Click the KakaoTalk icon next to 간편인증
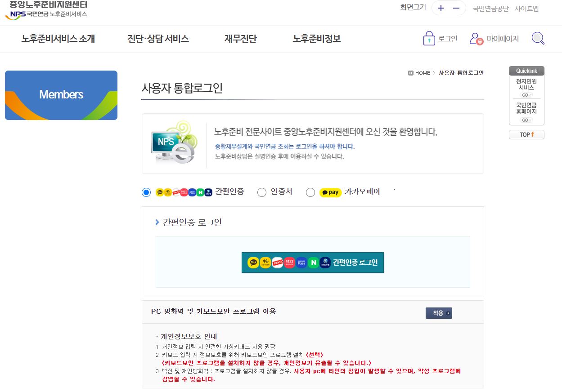 (x=159, y=192)
